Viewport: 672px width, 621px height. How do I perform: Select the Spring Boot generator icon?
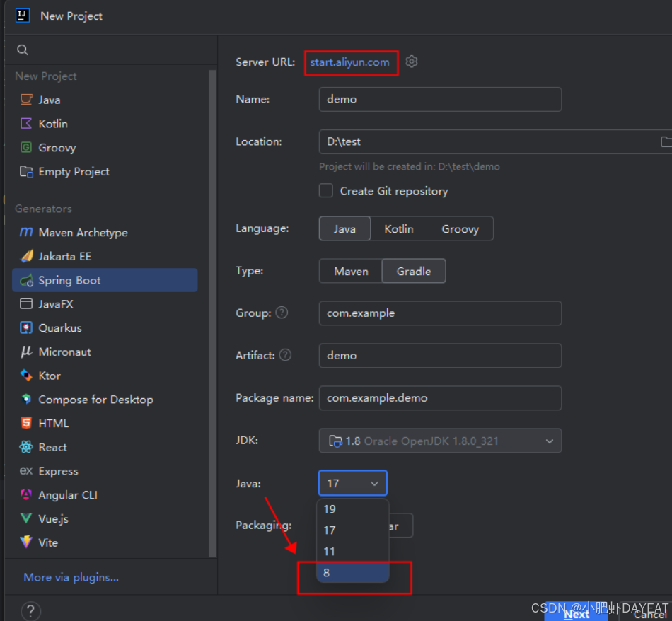(x=27, y=280)
